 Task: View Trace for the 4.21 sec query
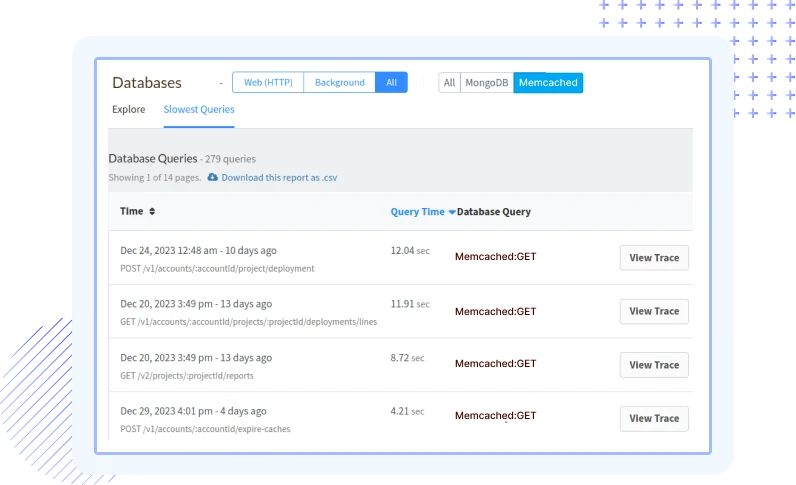[653, 418]
